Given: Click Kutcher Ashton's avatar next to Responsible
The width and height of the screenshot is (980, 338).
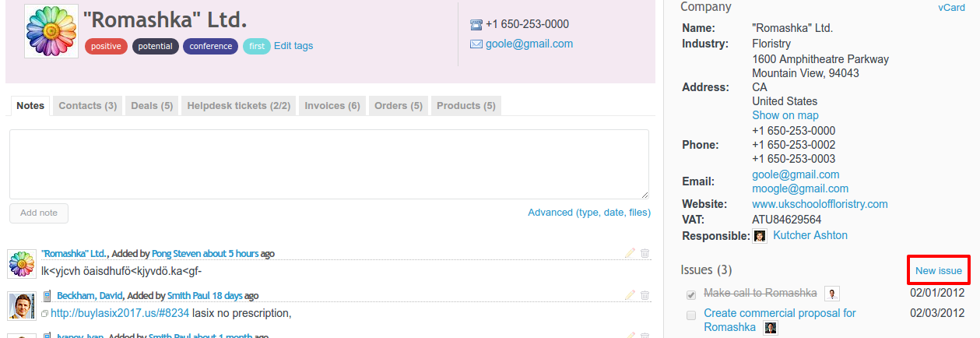Looking at the screenshot, I should click(760, 236).
